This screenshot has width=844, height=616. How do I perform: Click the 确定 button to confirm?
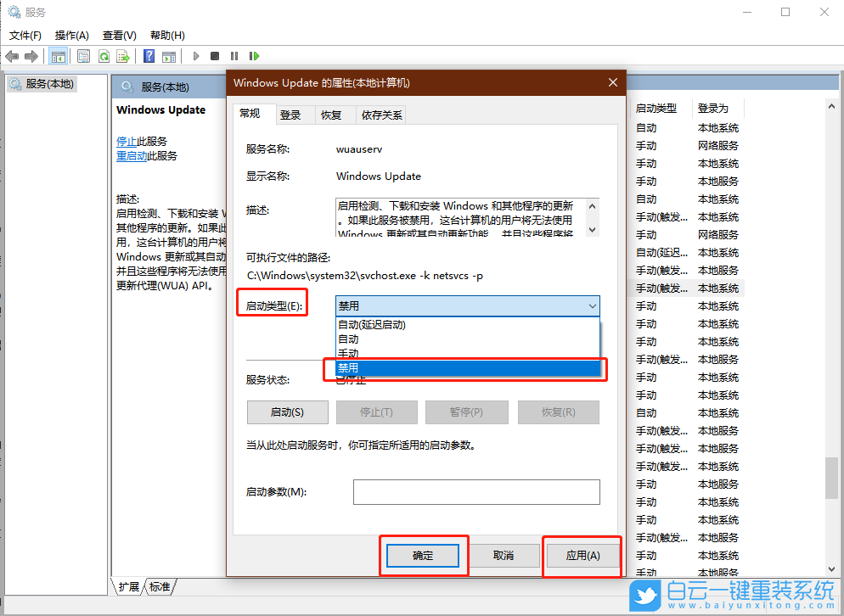[422, 555]
